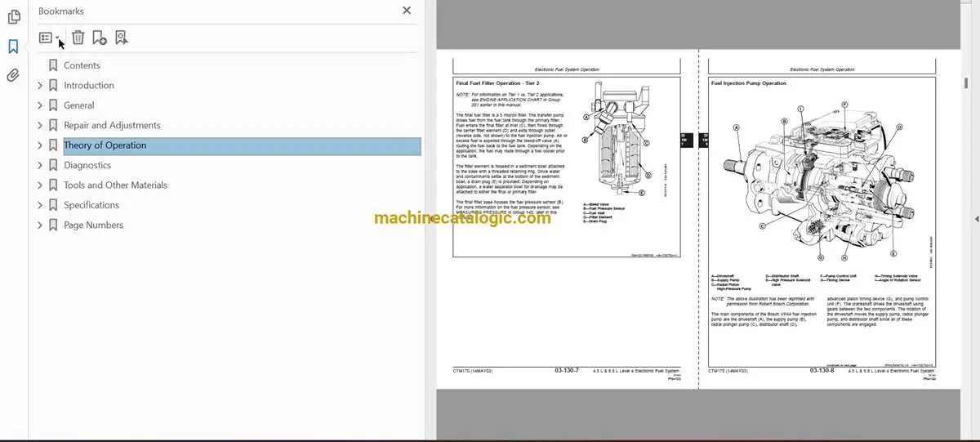Screen dimensions: 980x442
Task: Delete the selected bookmark with trash icon
Action: click(78, 38)
